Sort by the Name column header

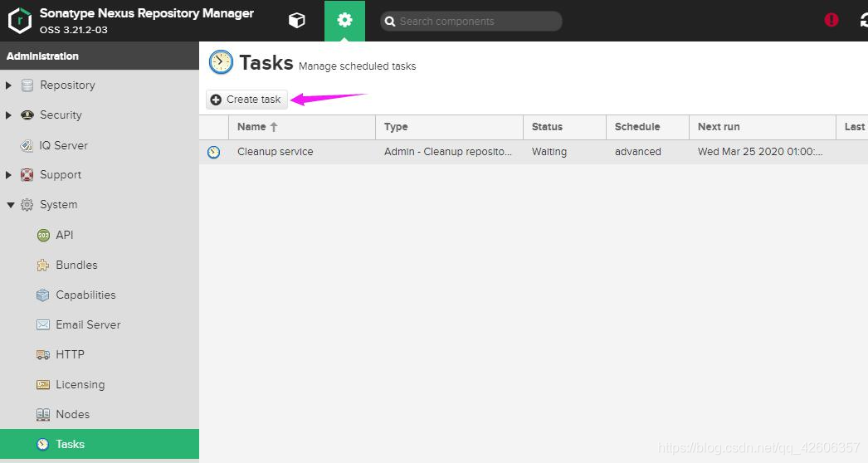pos(302,127)
